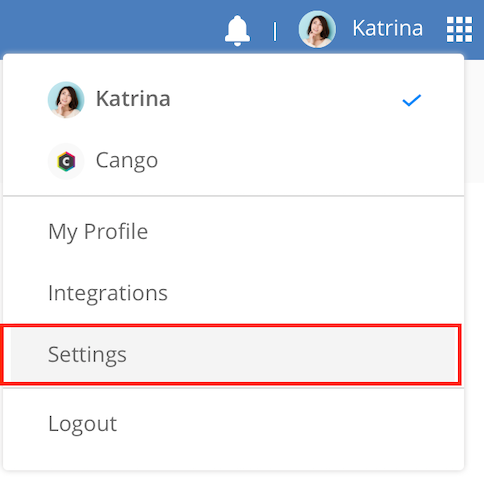Click the Cango hexagon logo icon

(x=66, y=161)
